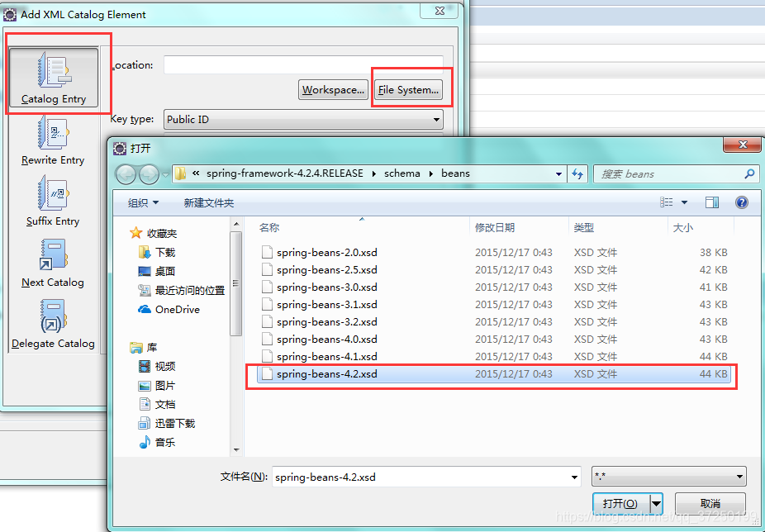Viewport: 765px width, 532px height.
Task: Change the view mode icon
Action: [x=667, y=202]
